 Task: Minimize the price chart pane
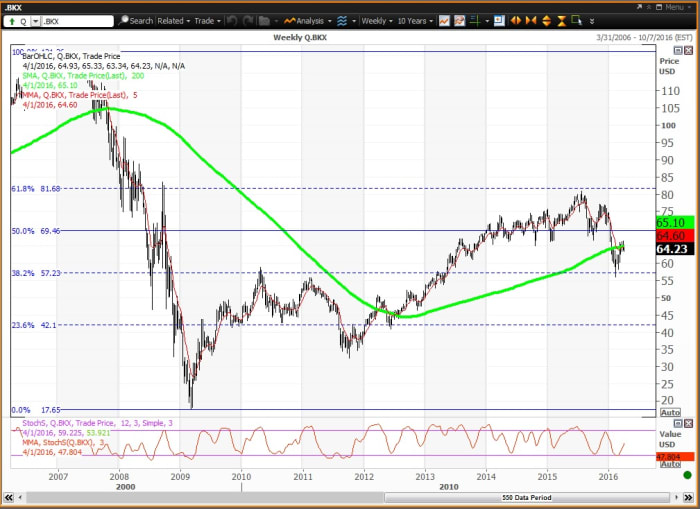(678, 50)
